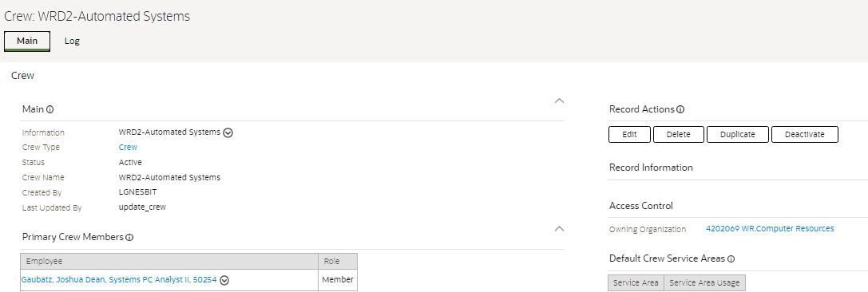
Task: Click the Delete button
Action: pyautogui.click(x=679, y=134)
